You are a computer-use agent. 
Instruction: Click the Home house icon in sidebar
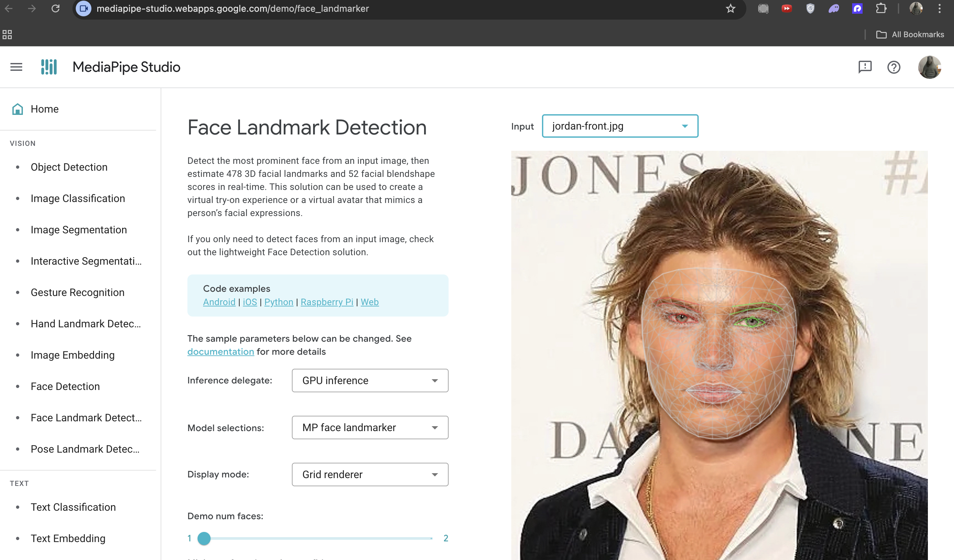coord(17,109)
